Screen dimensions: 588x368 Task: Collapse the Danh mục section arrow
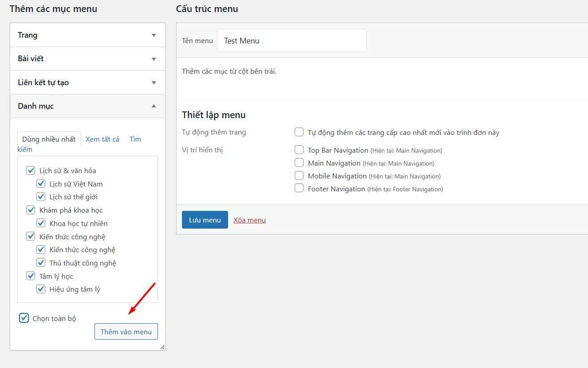154,106
